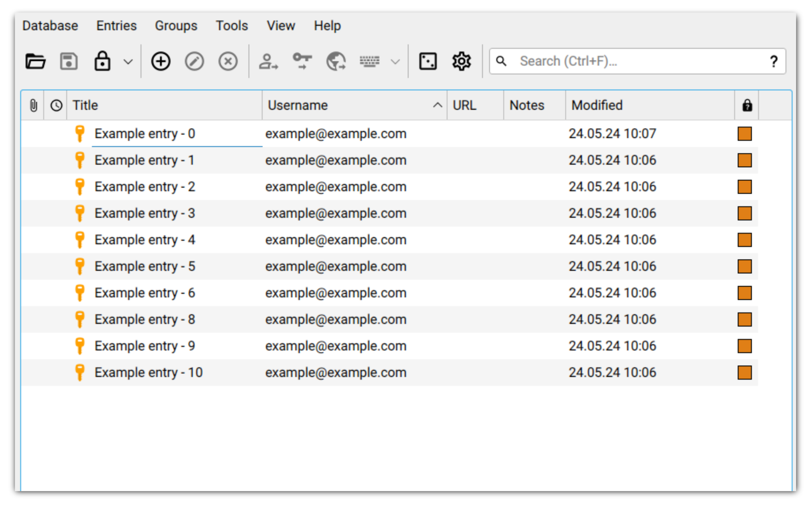The width and height of the screenshot is (812, 507).
Task: Expand the lock options dropdown
Action: 127,61
